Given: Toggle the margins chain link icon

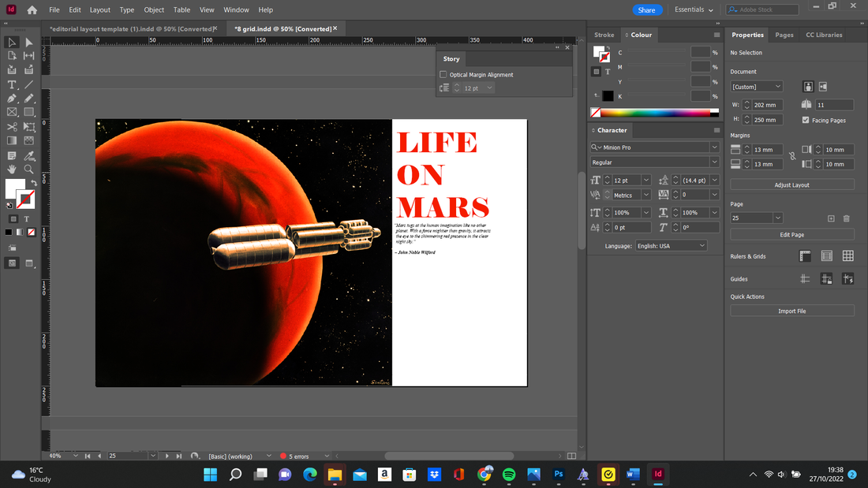Looking at the screenshot, I should pyautogui.click(x=792, y=157).
